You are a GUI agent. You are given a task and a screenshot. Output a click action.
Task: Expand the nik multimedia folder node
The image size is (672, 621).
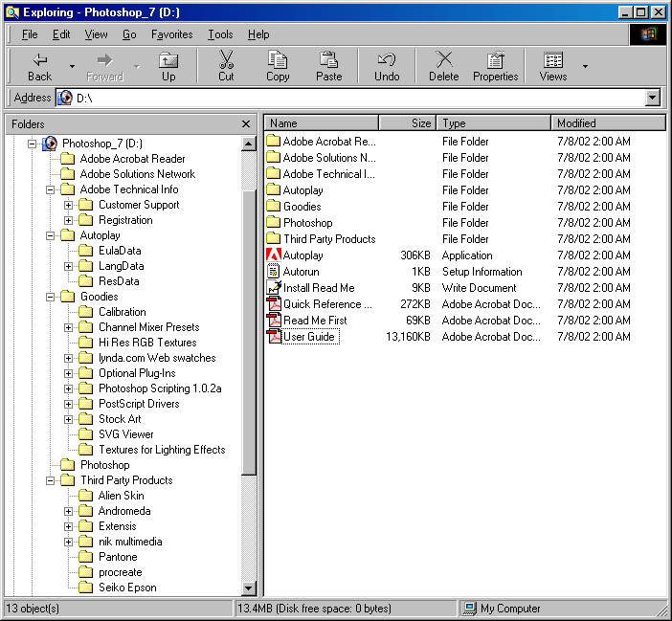(68, 542)
